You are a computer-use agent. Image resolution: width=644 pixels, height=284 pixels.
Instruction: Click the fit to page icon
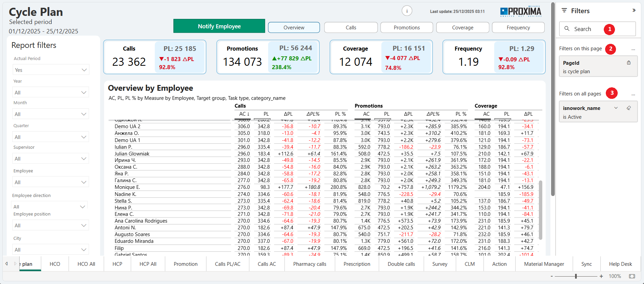pos(632,276)
